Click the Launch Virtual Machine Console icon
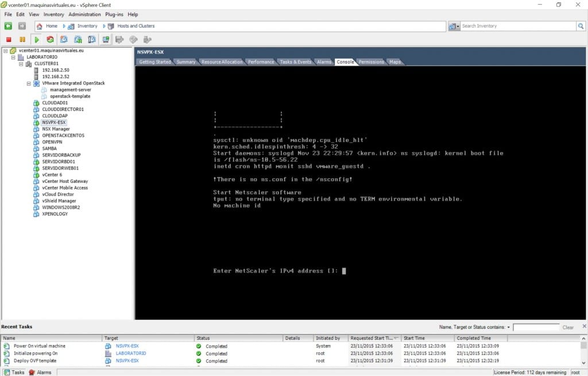588x376 pixels. tap(106, 40)
